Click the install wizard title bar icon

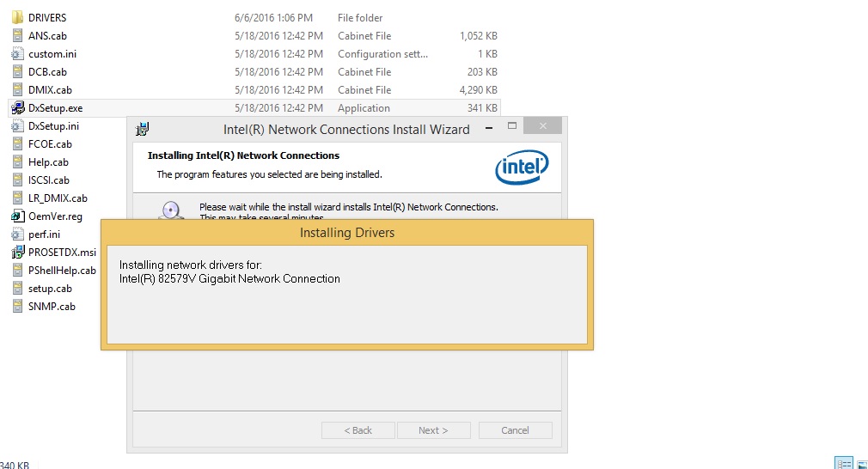[x=143, y=130]
